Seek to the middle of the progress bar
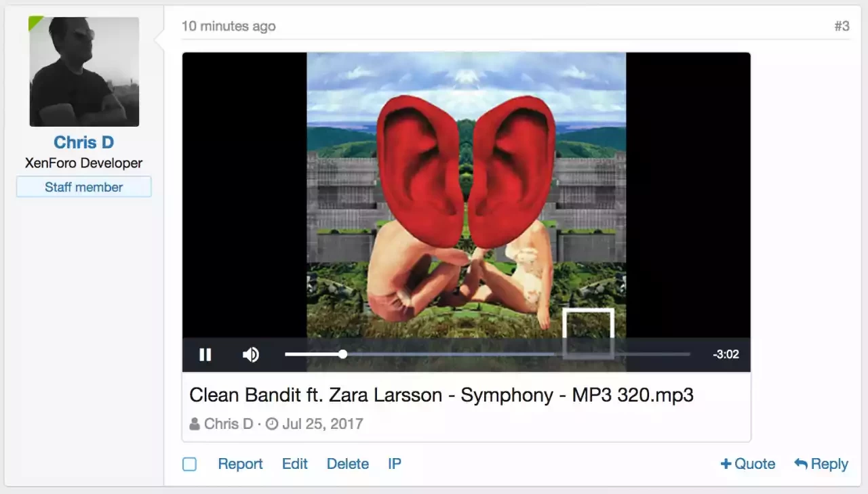The width and height of the screenshot is (868, 494). pos(488,354)
